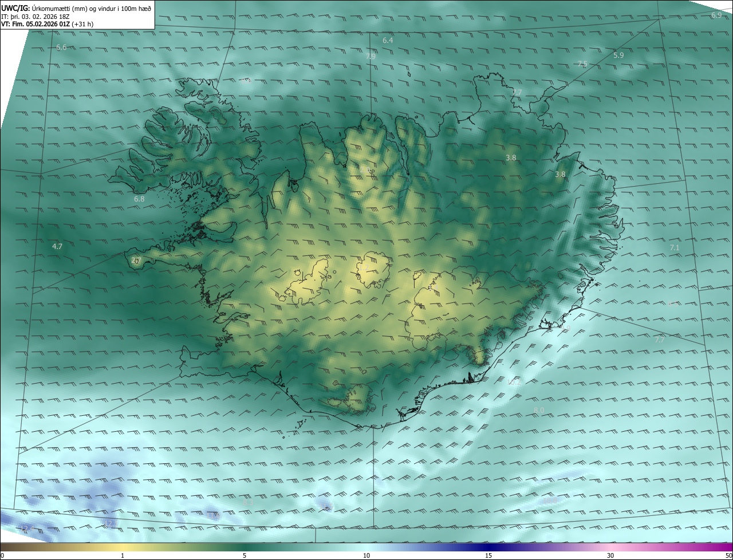
Task: Click the 5.9 value label on the map
Action: [618, 55]
